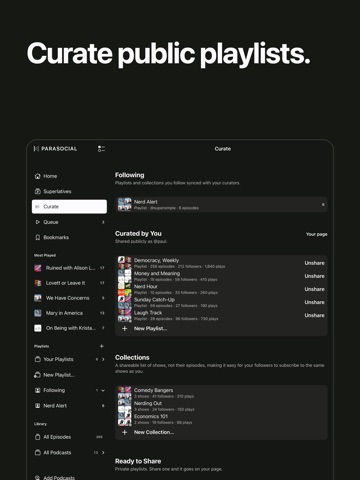Unshare the Laugh Track playlist
Screen dimensions: 360x480
(x=314, y=315)
